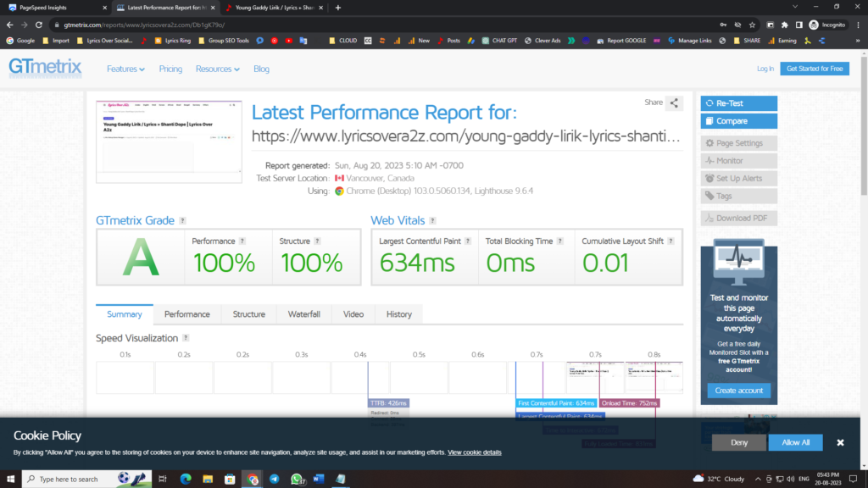Bookmark this page with star icon
This screenshot has width=868, height=488.
coord(753,25)
